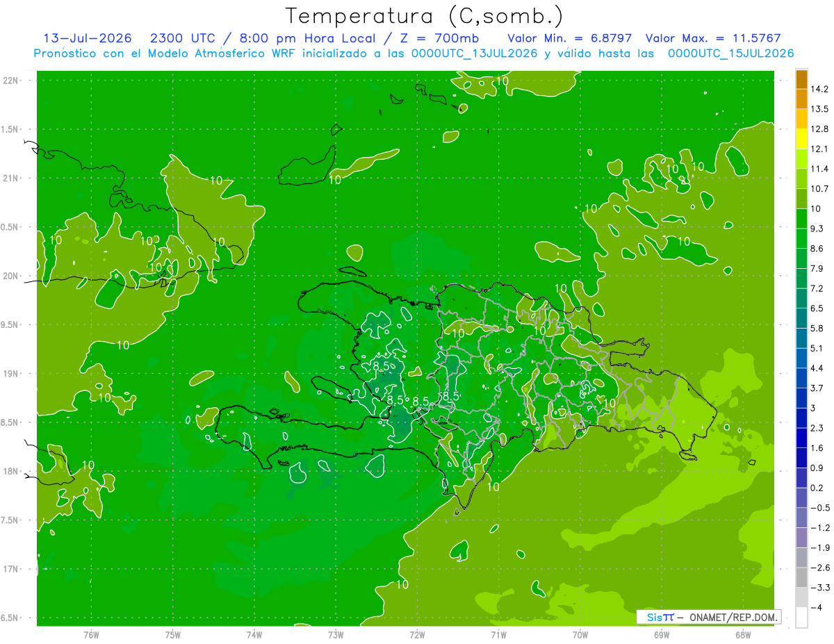Click legend value "7.2"
This screenshot has height=644, width=834.
(x=817, y=288)
